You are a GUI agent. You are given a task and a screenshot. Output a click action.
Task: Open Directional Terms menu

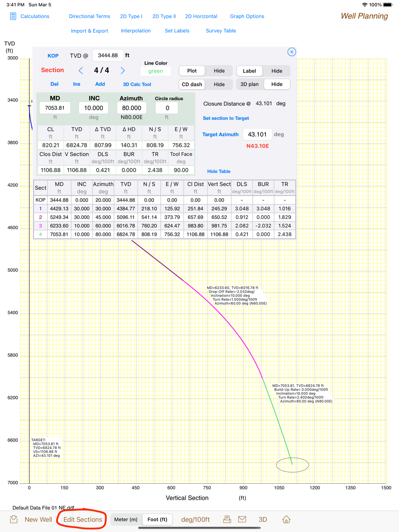(x=89, y=16)
